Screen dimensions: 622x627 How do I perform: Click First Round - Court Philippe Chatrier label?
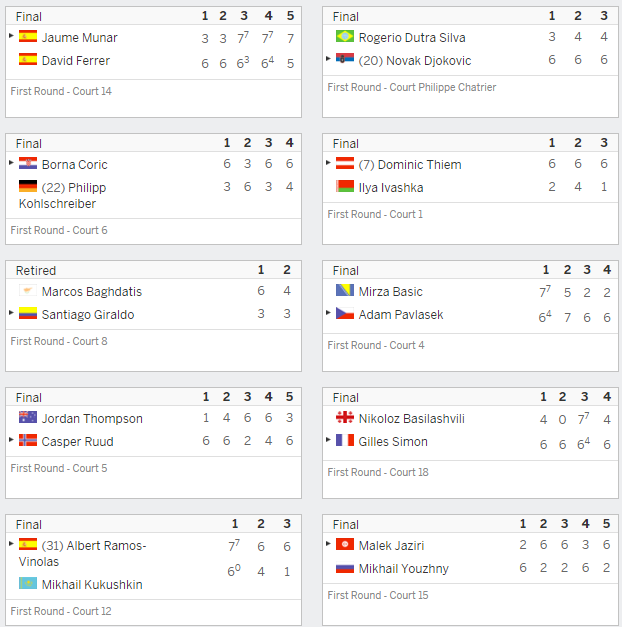412,87
